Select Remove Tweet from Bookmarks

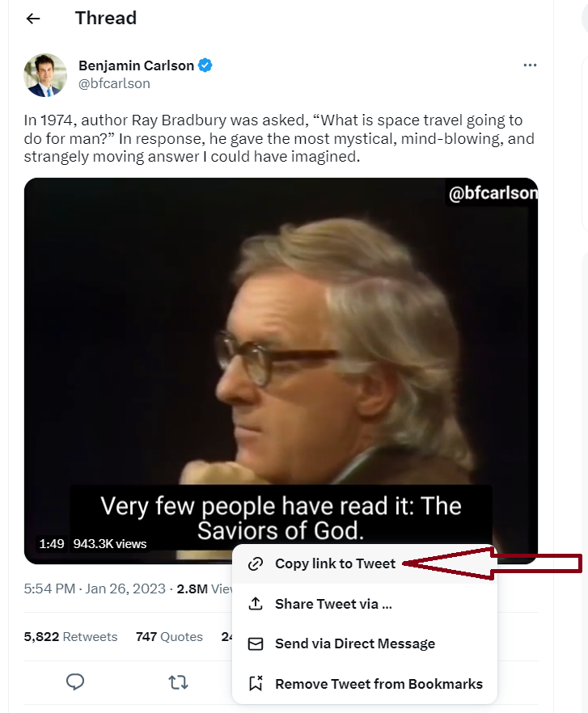[379, 684]
